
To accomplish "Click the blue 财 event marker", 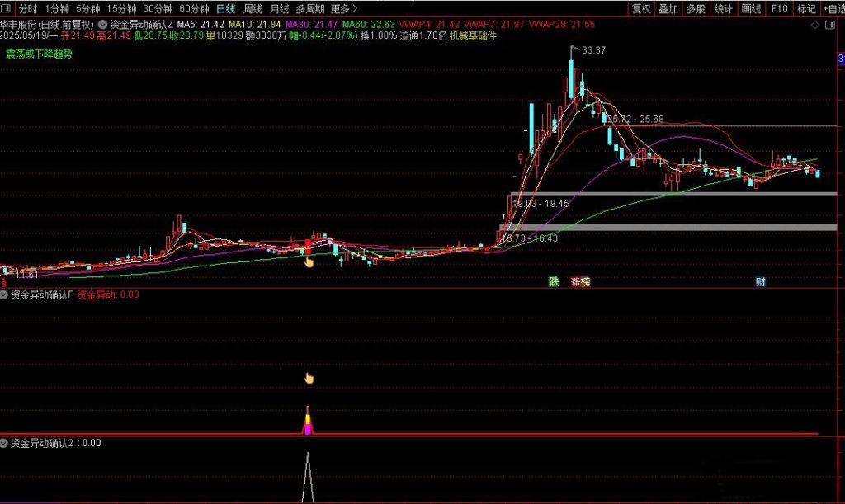I will click(x=760, y=282).
